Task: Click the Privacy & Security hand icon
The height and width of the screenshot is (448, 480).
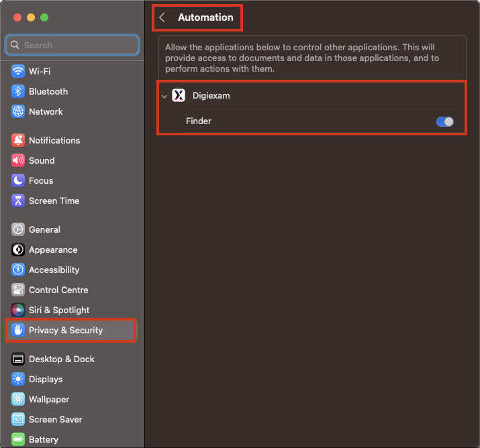Action: coord(18,330)
